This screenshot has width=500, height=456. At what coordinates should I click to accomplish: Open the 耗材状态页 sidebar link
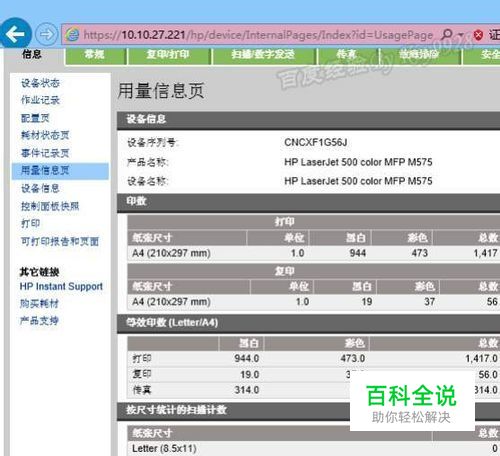[x=45, y=135]
